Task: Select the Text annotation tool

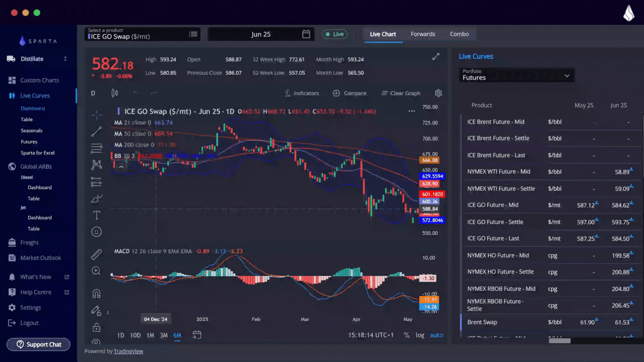Action: (97, 215)
